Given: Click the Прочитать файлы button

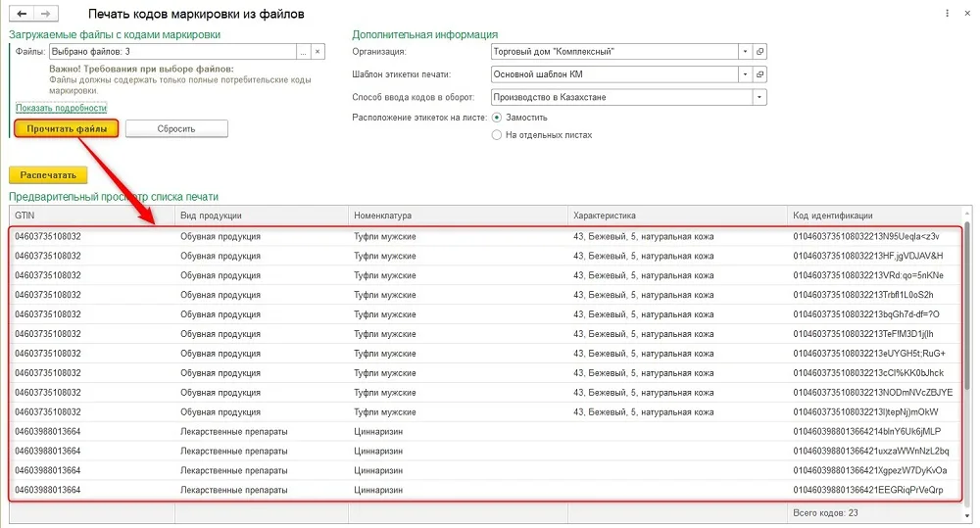Looking at the screenshot, I should pyautogui.click(x=67, y=128).
